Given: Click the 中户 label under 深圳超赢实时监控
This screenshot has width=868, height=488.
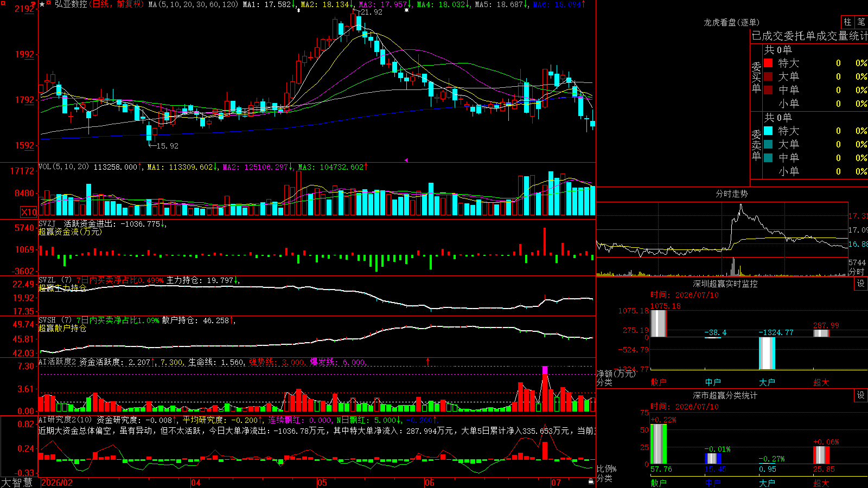Looking at the screenshot, I should [x=713, y=382].
